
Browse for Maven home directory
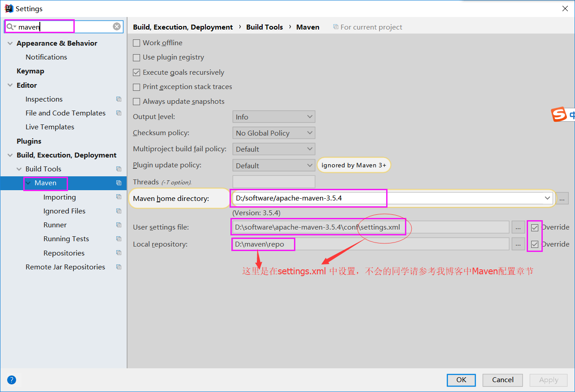562,198
